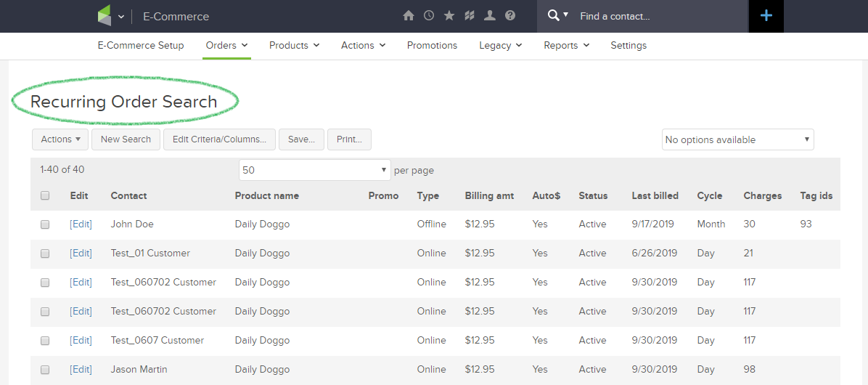Open the Products menu
Image resolution: width=868 pixels, height=385 pixels.
click(295, 46)
